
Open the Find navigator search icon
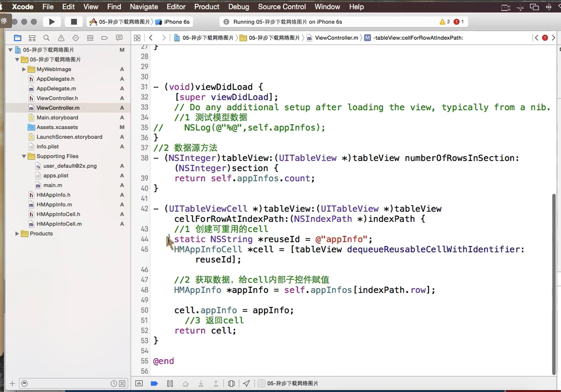point(46,38)
